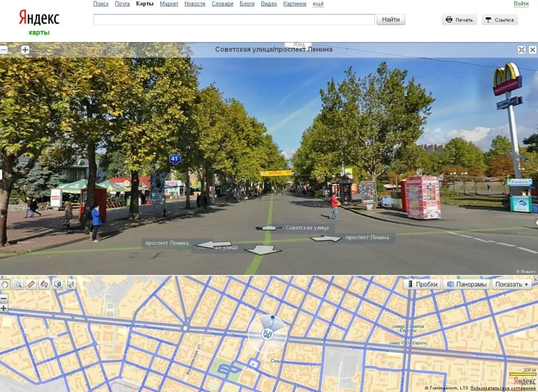538x392 pixels.
Task: Click the panorama title Советская улица/проспект Ленина
Action: [x=273, y=49]
